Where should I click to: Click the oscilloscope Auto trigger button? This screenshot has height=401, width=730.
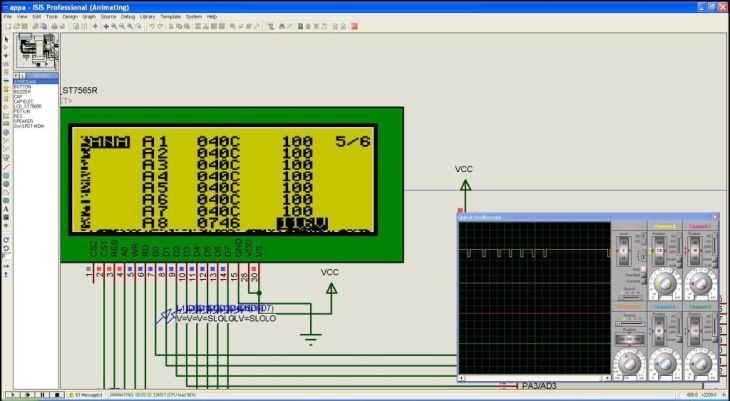point(643,269)
